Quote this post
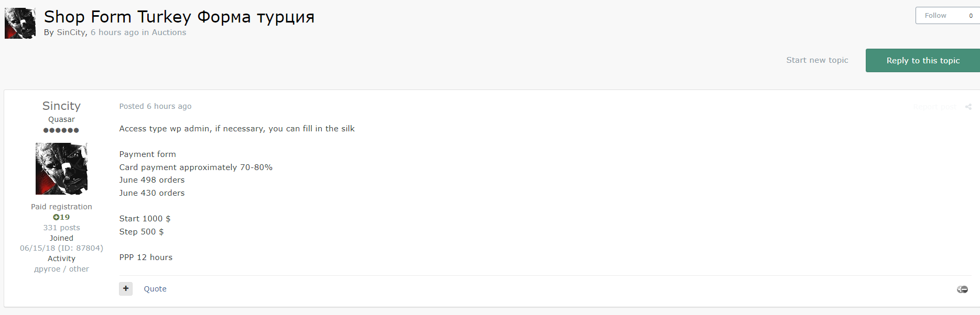 pyautogui.click(x=155, y=289)
